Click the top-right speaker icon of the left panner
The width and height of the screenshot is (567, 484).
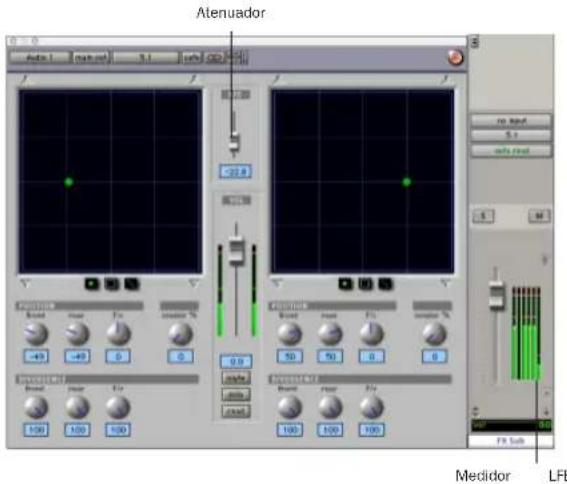pos(193,78)
